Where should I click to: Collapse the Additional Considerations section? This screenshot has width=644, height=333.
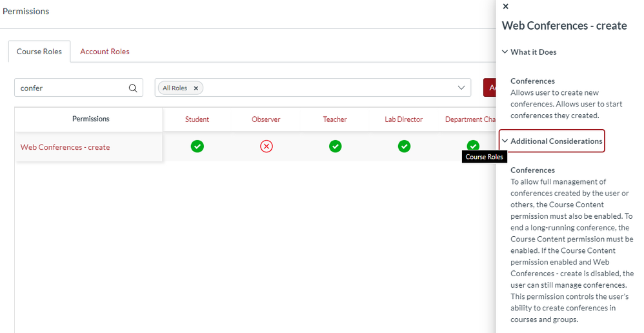552,141
